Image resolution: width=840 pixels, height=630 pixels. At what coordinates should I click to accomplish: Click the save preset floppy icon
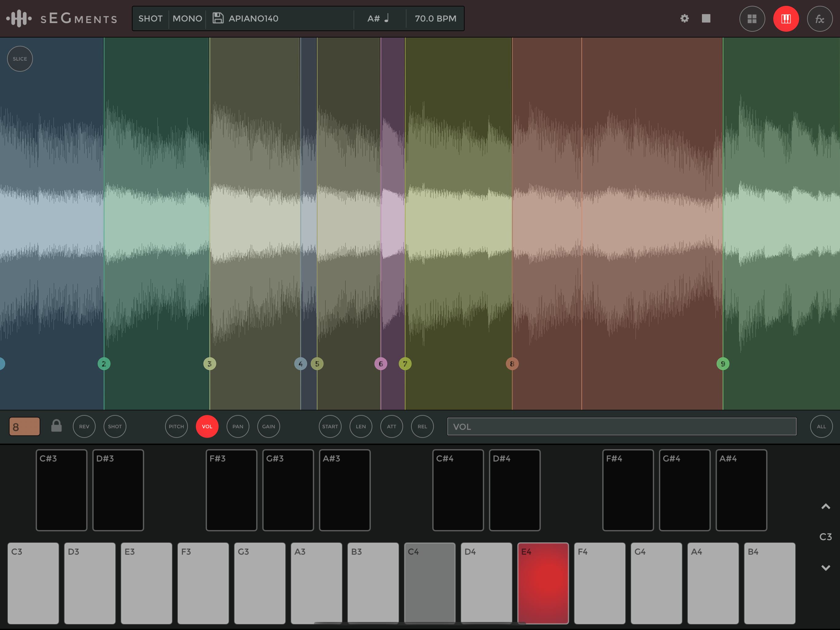click(x=218, y=18)
